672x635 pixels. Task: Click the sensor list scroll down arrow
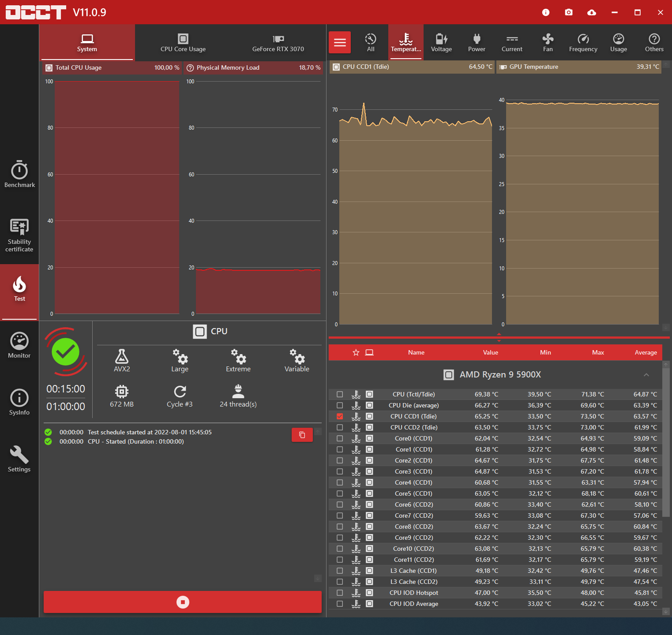[666, 611]
